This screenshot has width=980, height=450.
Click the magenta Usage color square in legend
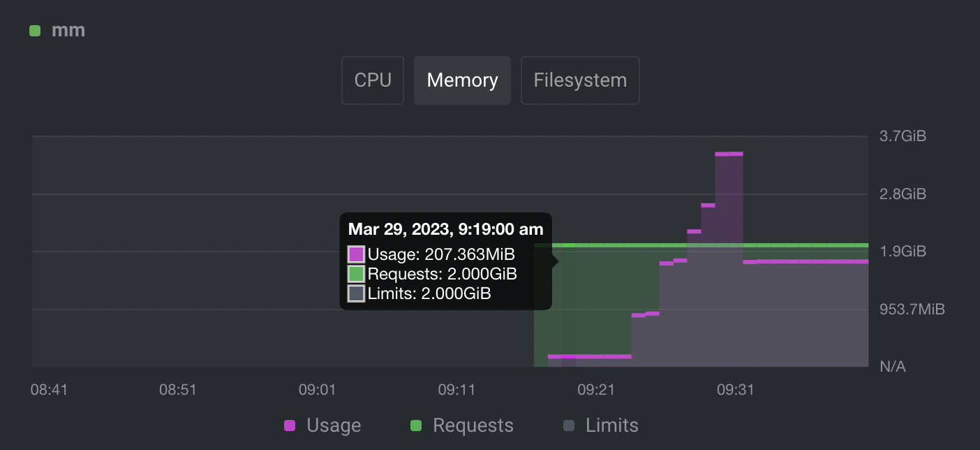tap(290, 425)
